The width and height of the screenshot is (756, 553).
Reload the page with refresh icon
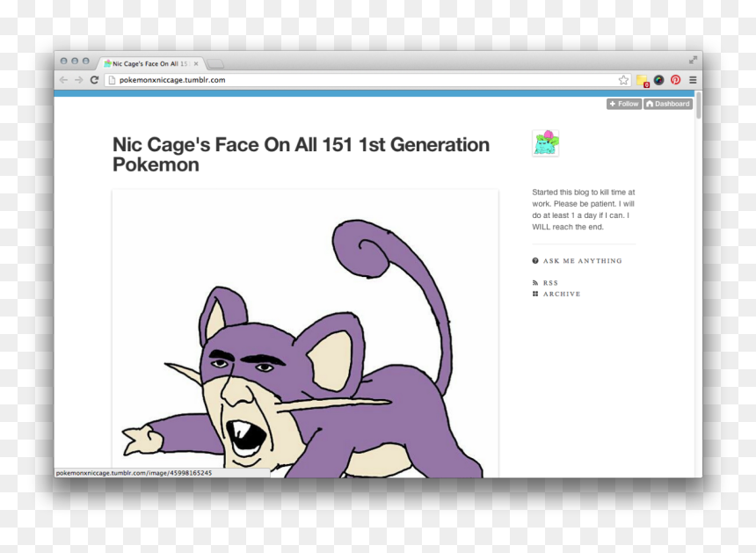pos(94,80)
